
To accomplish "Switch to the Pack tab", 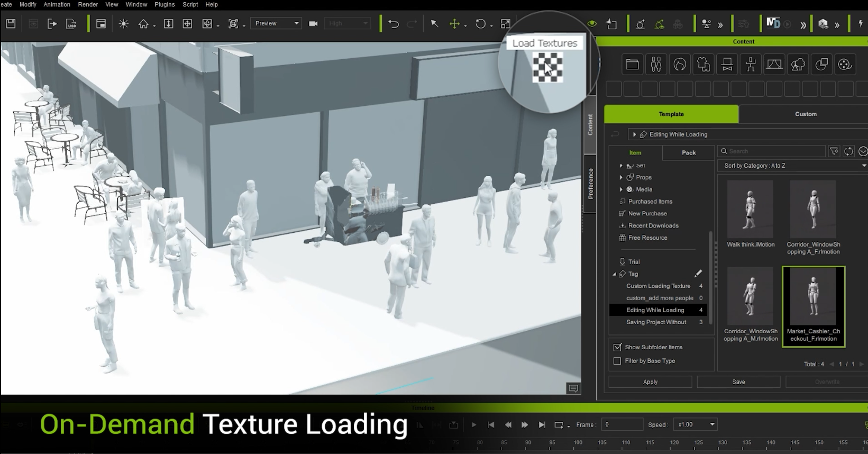I will tap(689, 152).
